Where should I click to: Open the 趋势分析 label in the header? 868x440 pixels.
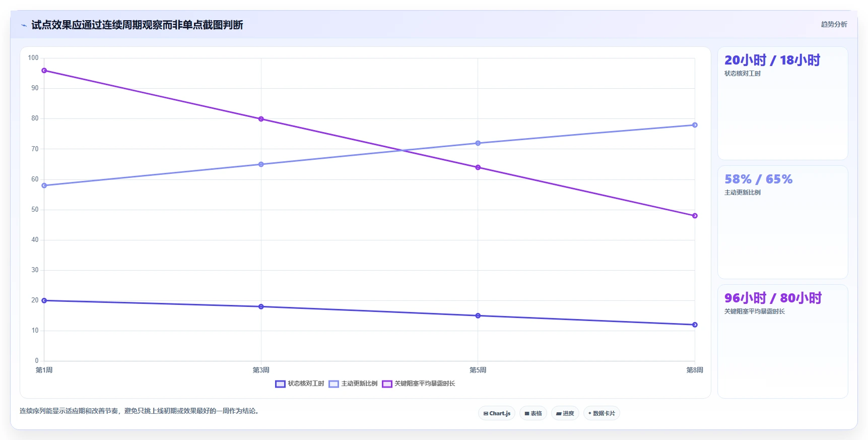coord(834,24)
